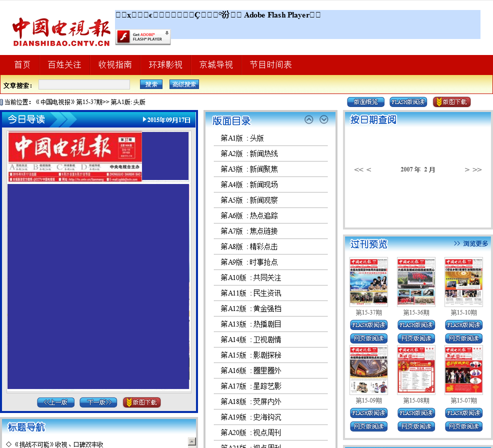Open the 京城导视 section

(x=216, y=65)
